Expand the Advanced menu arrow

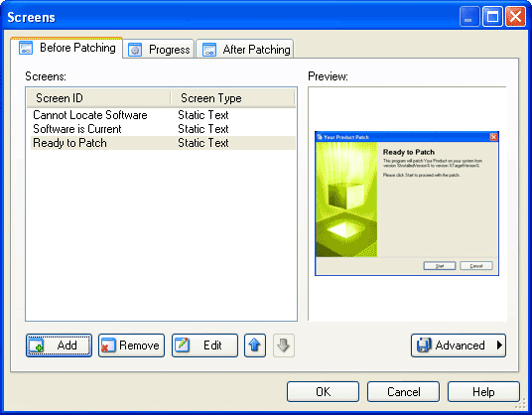[x=499, y=346]
